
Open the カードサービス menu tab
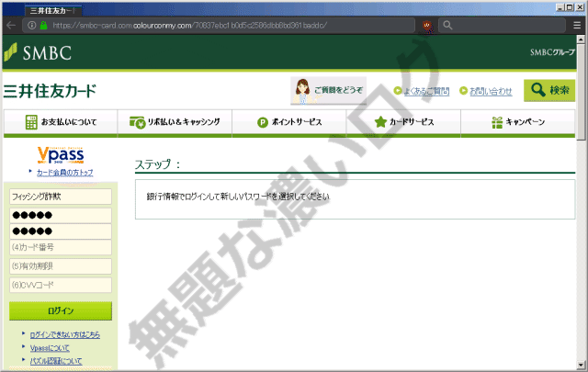click(403, 123)
